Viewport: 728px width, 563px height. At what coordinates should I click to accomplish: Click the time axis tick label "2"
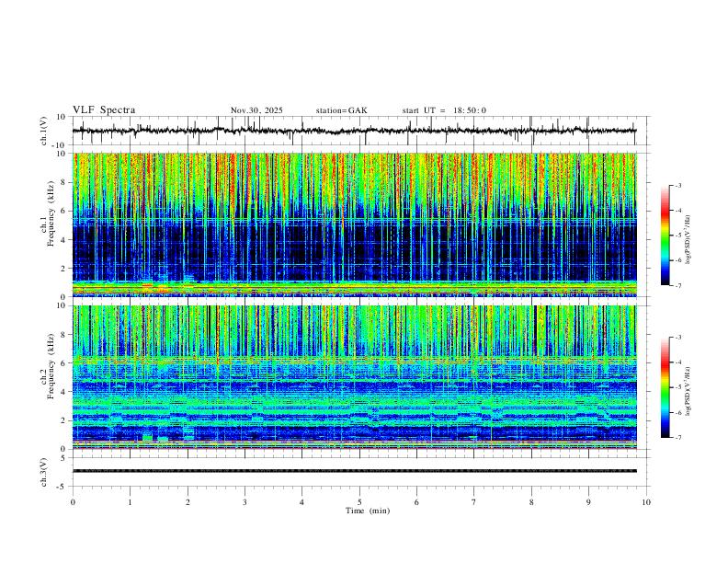pos(188,502)
